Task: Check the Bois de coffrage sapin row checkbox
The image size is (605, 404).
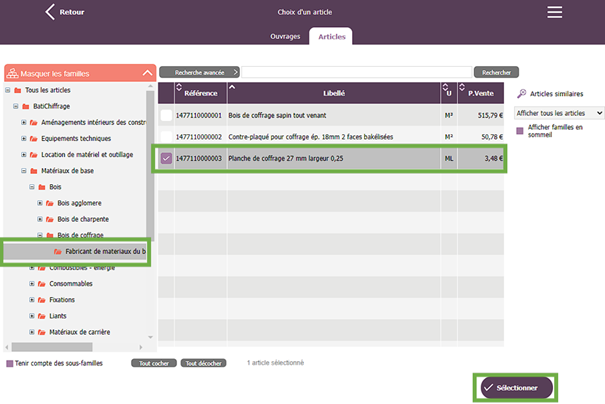Action: (166, 115)
